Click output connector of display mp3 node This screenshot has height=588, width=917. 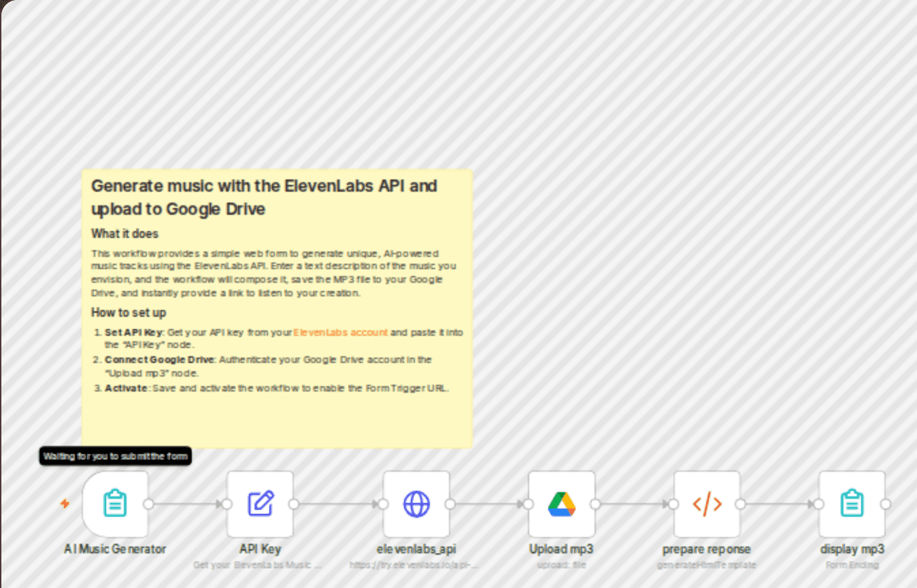(x=886, y=504)
